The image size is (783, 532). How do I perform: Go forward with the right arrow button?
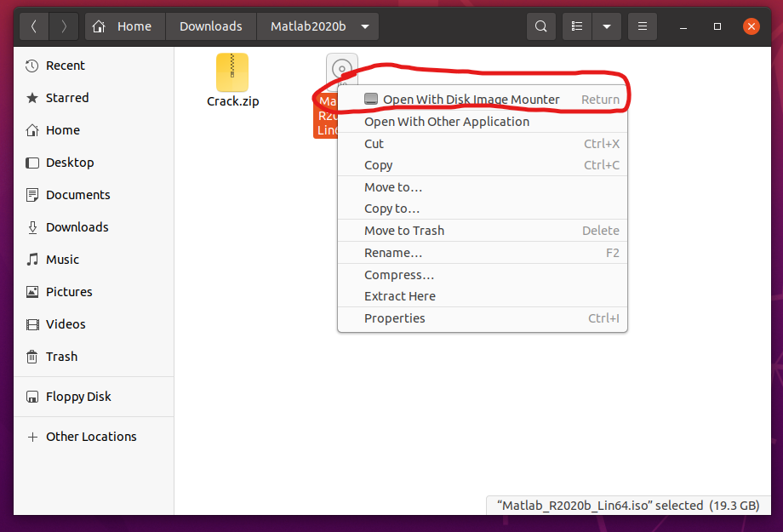click(x=64, y=26)
